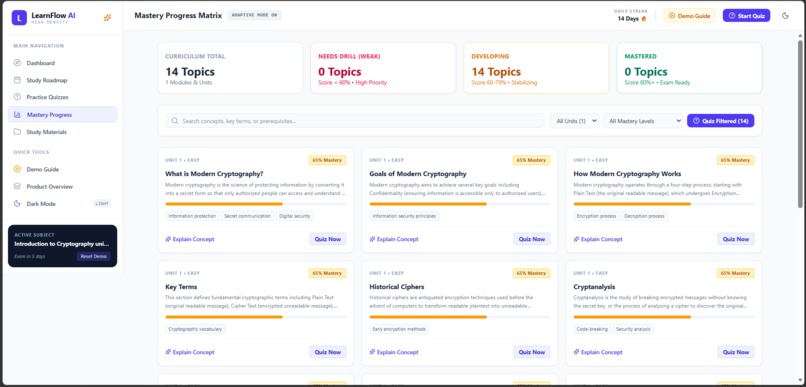This screenshot has width=806, height=387.
Task: Click the Daily Streak flame icon
Action: tap(644, 19)
